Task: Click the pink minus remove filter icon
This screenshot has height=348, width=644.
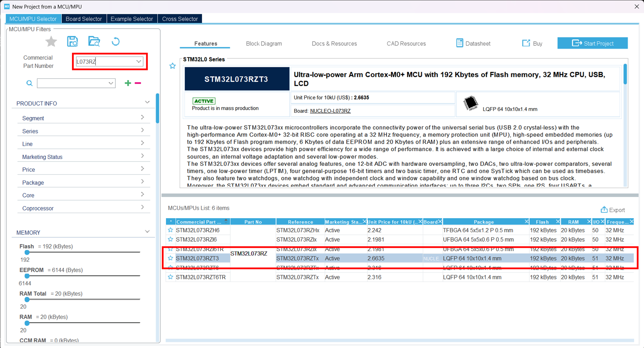Action: (138, 83)
